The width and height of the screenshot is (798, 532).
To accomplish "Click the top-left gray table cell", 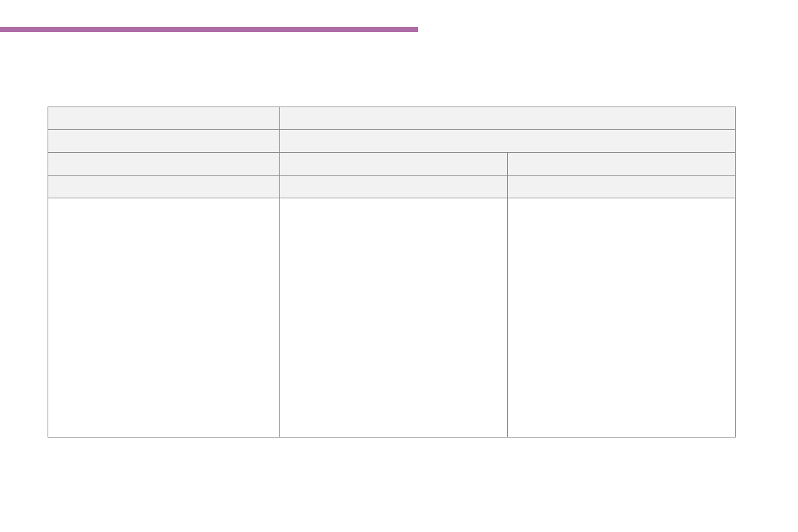I will pos(163,118).
